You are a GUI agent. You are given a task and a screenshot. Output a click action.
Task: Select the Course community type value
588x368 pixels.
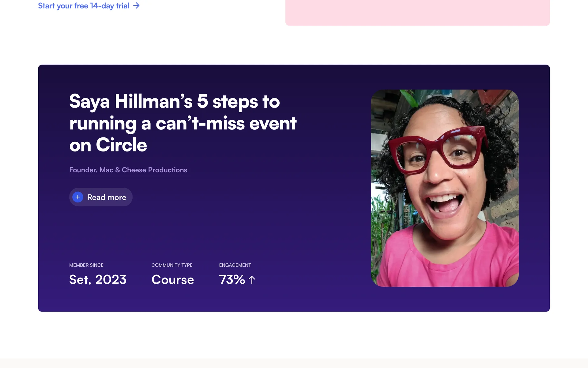point(172,280)
